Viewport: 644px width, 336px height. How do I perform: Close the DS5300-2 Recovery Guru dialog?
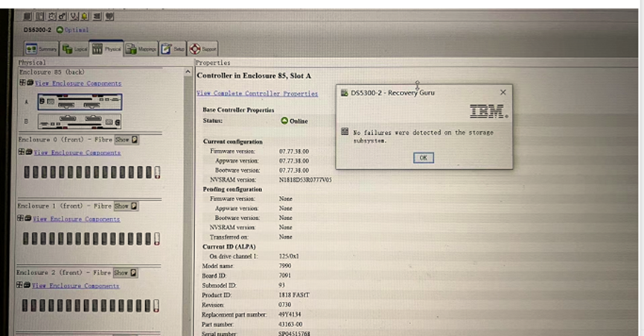[503, 92]
